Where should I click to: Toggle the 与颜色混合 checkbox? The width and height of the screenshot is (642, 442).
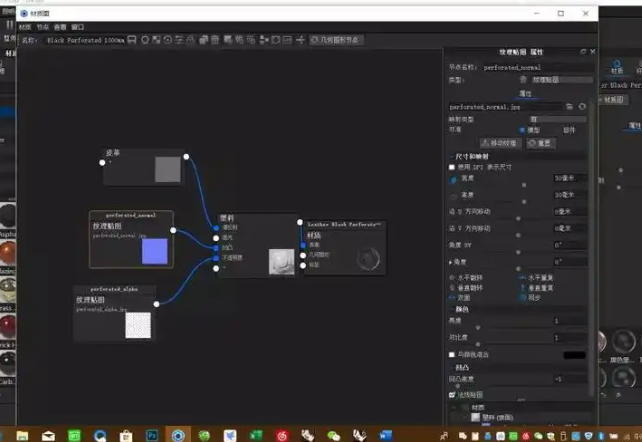click(452, 354)
